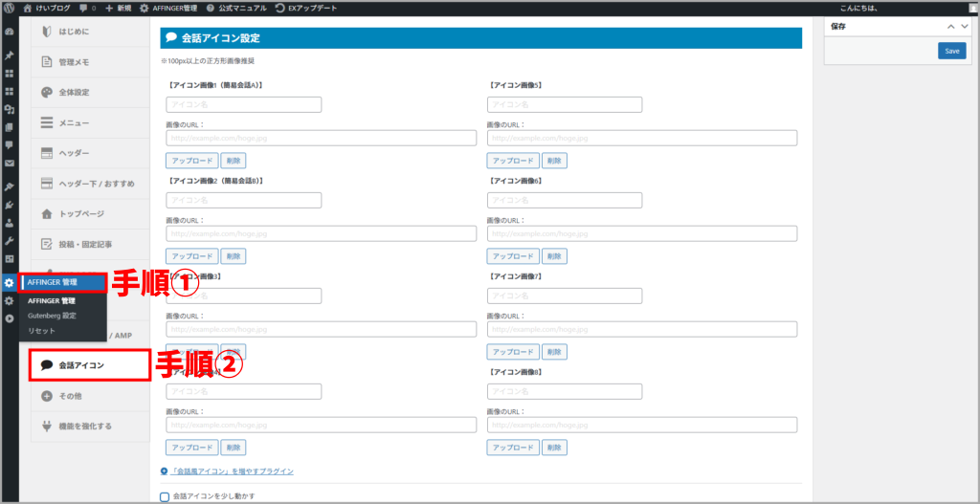Click the comment bubble icon in the top bar
The height and width of the screenshot is (504, 980).
(87, 8)
